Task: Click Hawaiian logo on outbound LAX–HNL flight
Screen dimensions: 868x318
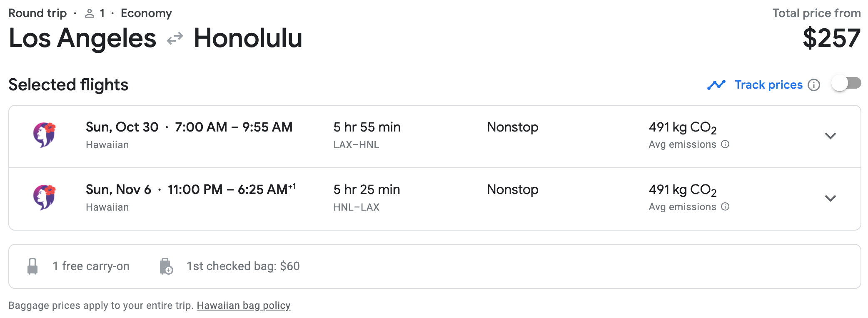Action: [44, 135]
